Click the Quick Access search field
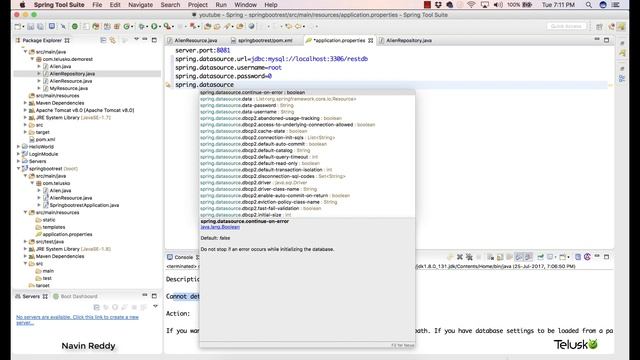 point(566,26)
